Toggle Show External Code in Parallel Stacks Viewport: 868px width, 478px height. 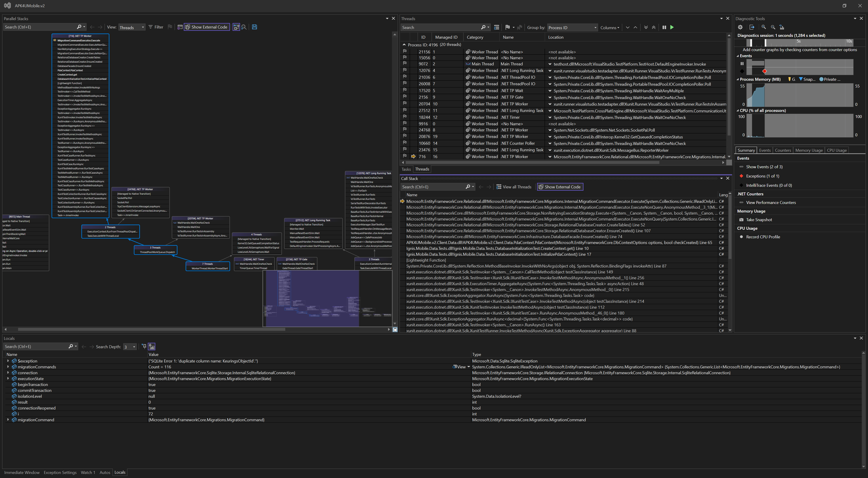207,27
